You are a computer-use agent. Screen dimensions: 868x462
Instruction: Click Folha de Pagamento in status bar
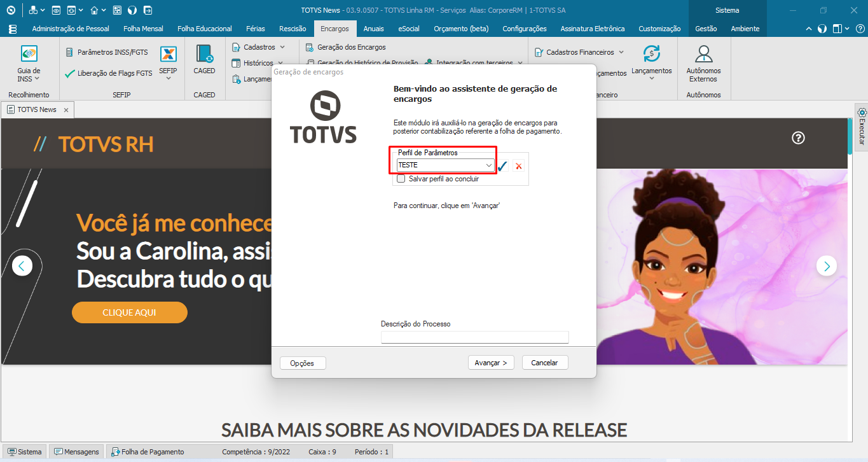(148, 452)
